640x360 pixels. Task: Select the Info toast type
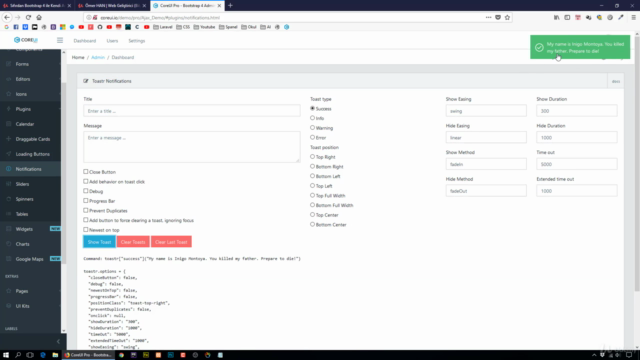pyautogui.click(x=313, y=118)
